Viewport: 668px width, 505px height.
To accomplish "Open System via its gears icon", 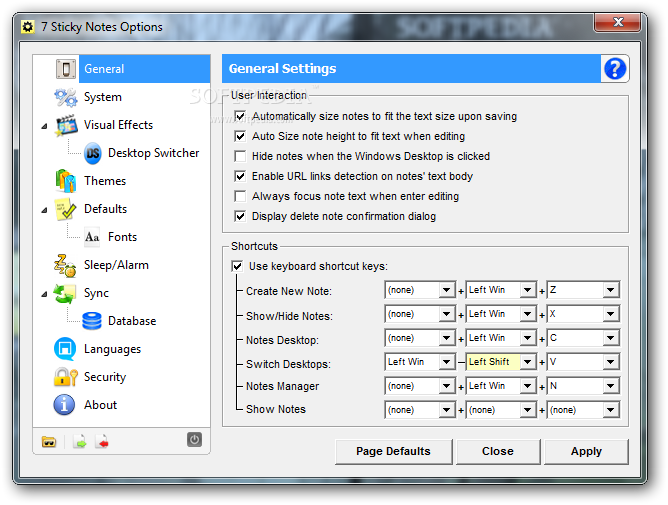I will click(66, 97).
